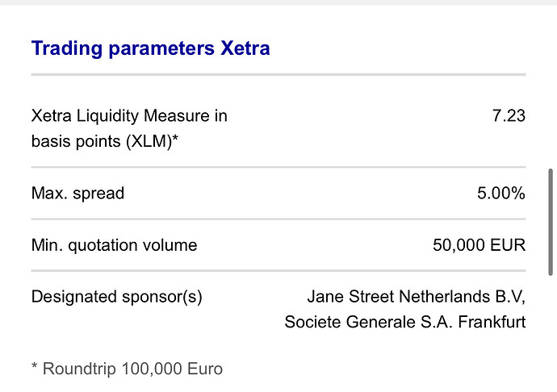
Task: Click the asterisk starting the footnote
Action: tap(35, 368)
